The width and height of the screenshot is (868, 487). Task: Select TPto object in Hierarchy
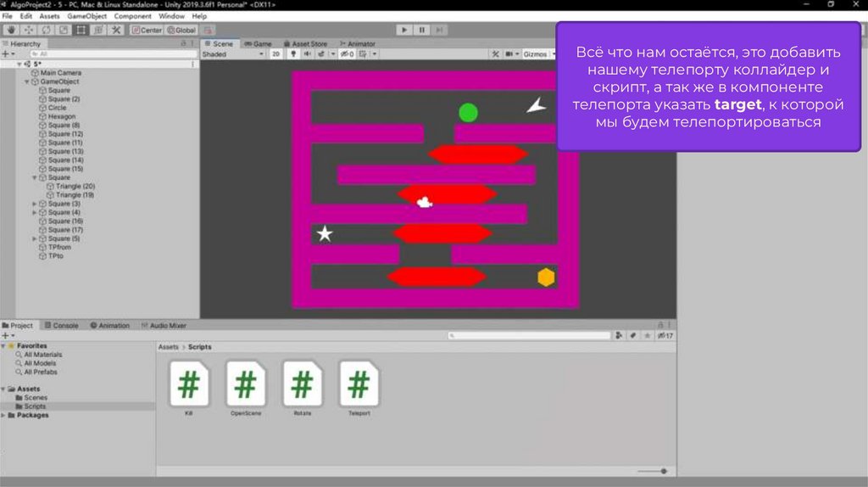55,256
